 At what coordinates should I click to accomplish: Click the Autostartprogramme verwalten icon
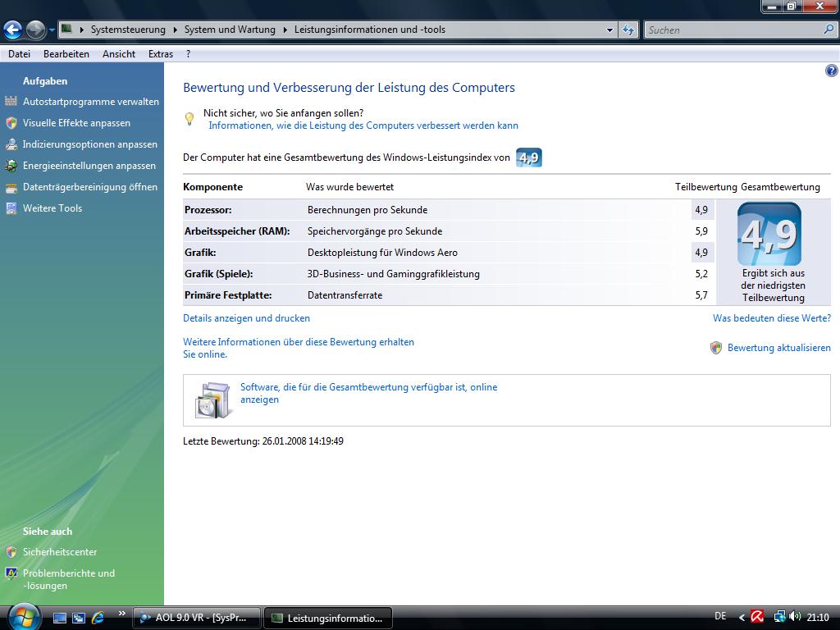point(11,101)
